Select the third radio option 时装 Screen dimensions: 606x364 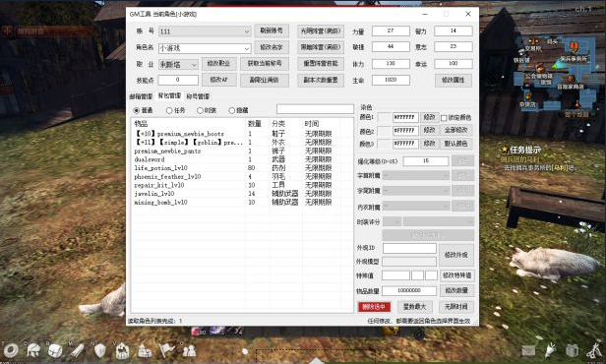tap(200, 110)
